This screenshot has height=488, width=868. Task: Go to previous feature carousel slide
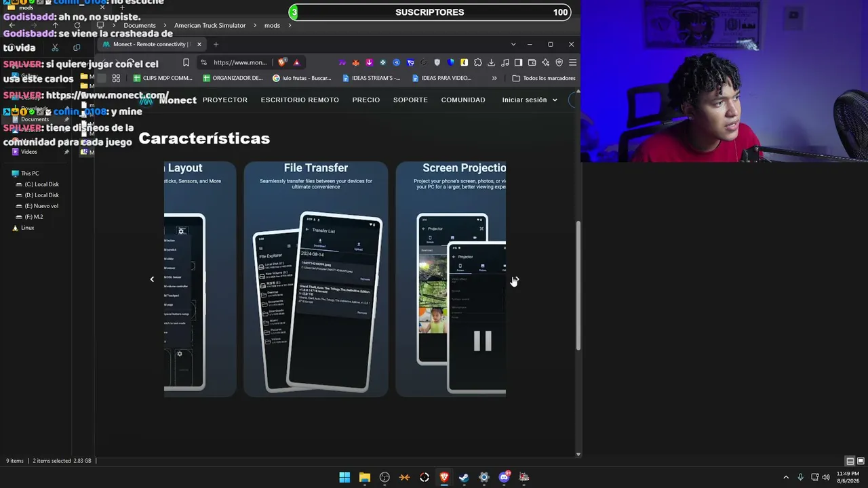click(152, 279)
